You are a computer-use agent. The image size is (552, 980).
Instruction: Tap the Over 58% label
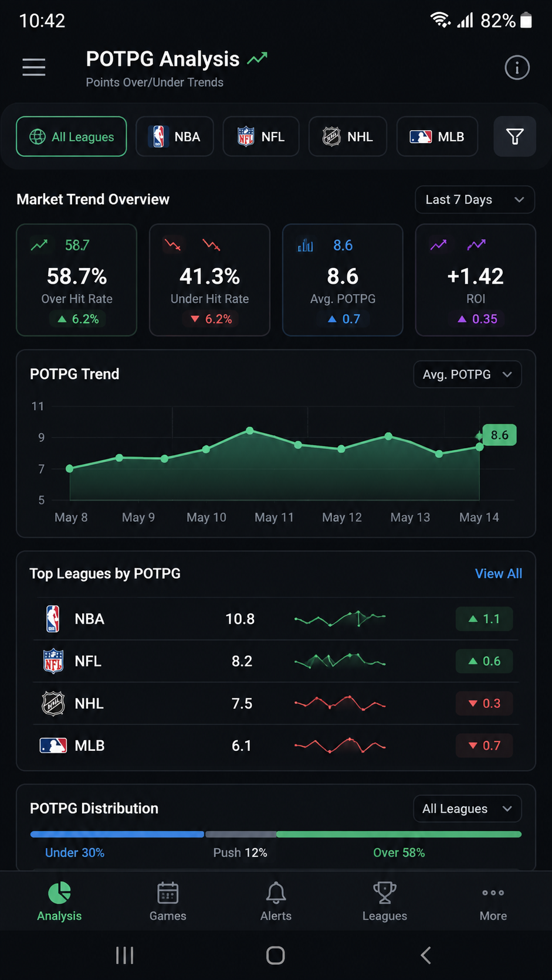[399, 853]
